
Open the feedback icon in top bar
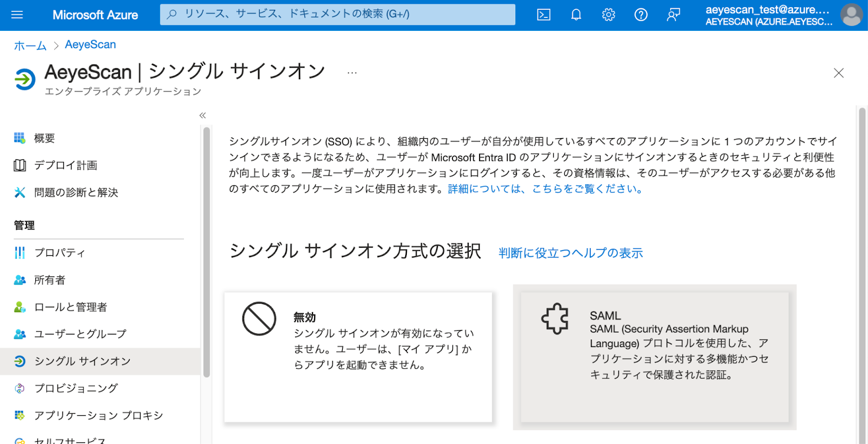pyautogui.click(x=674, y=15)
